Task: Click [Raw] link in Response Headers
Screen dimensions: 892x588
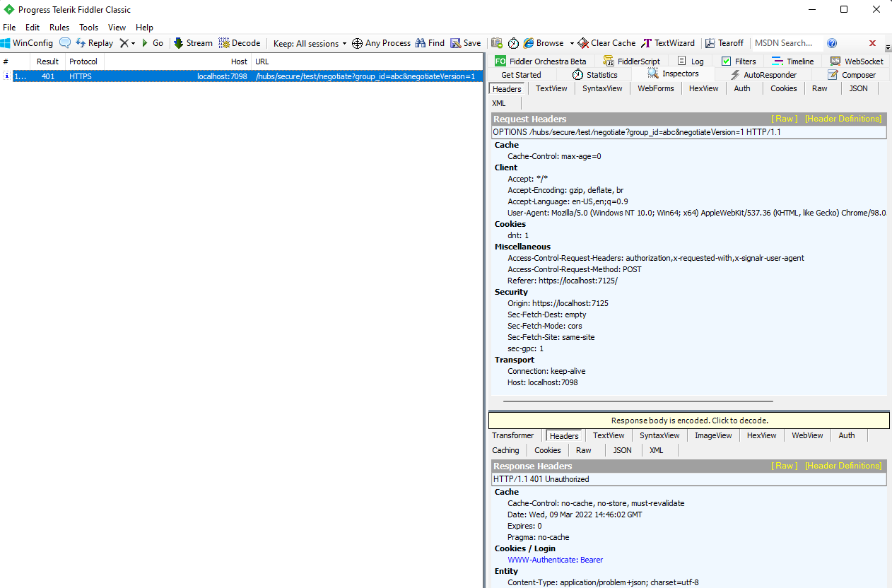Action: (x=784, y=466)
